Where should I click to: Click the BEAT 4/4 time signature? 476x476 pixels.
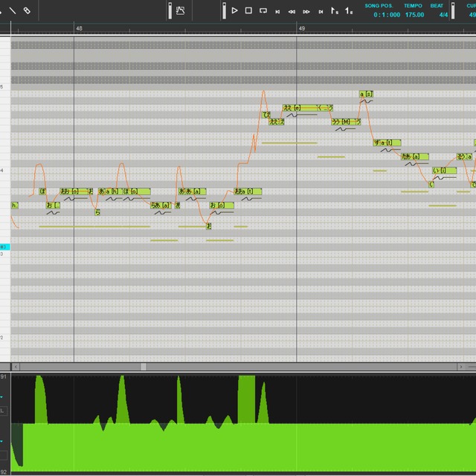pyautogui.click(x=443, y=14)
